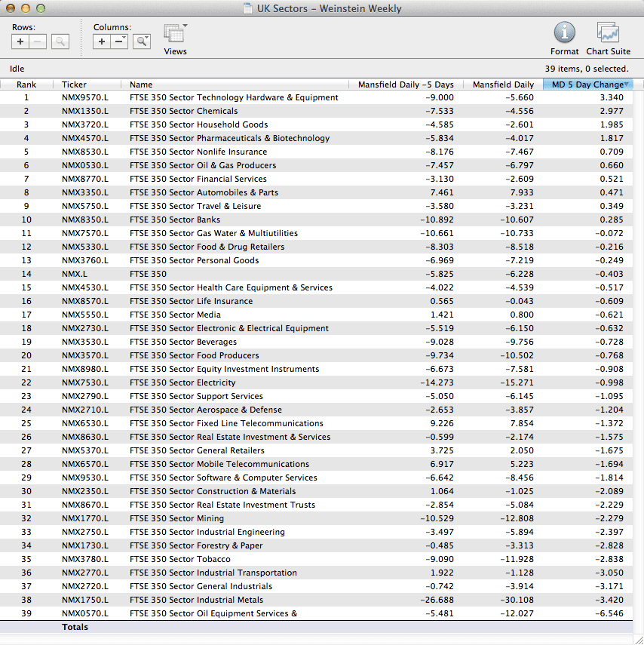The height and width of the screenshot is (645, 644).
Task: Click the document proxy icon in the title bar
Action: point(248,9)
